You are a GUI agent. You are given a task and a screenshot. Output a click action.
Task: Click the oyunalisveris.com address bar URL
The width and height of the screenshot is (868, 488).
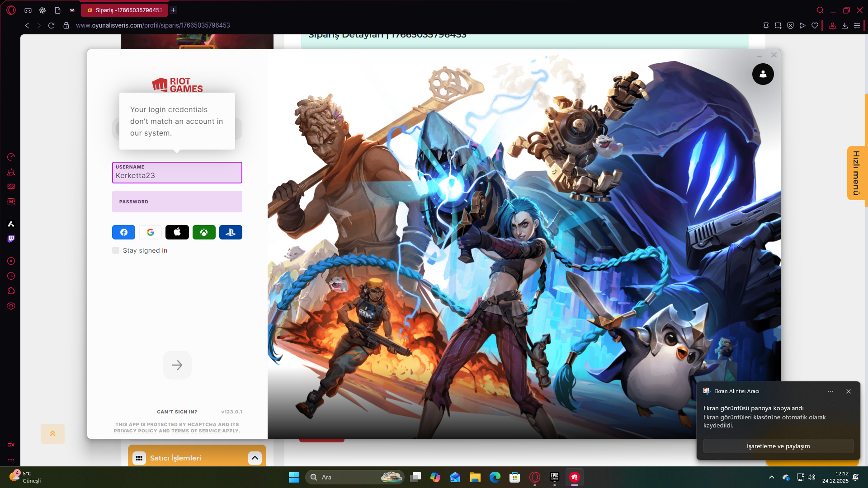pos(153,25)
